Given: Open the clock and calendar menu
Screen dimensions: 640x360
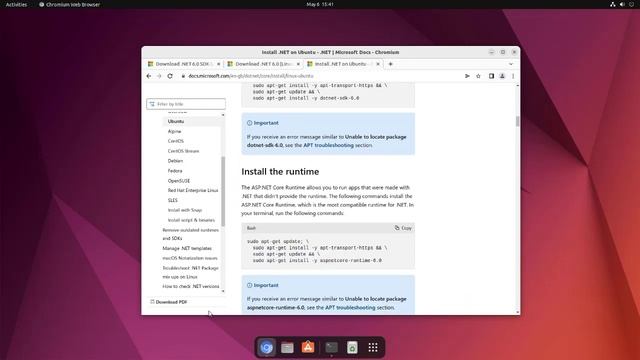Looking at the screenshot, I should coord(320,4).
